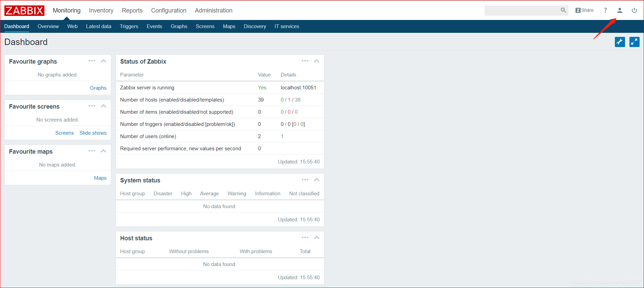644x288 pixels.
Task: Click the Screens link in Favourite screens
Action: (64, 133)
